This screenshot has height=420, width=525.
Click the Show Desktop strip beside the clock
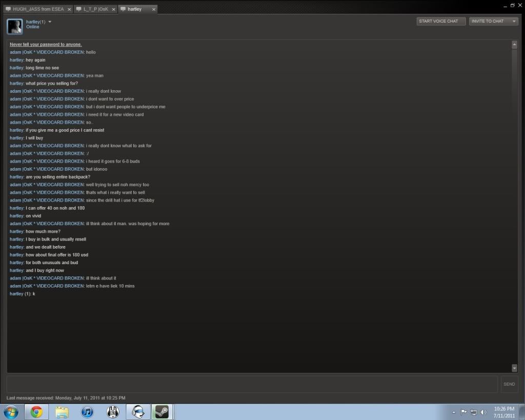click(x=522, y=412)
